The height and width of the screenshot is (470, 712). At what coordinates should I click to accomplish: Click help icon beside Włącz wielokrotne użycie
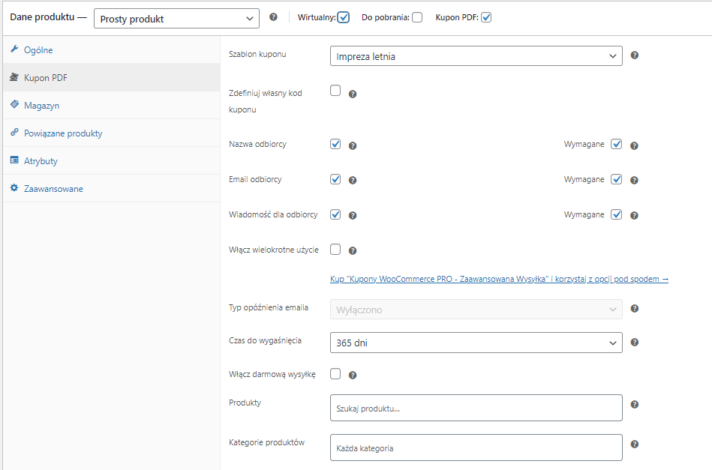352,251
